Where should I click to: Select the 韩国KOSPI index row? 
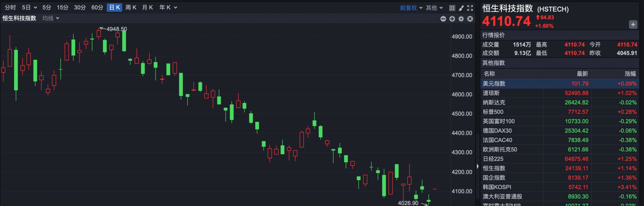559,187
